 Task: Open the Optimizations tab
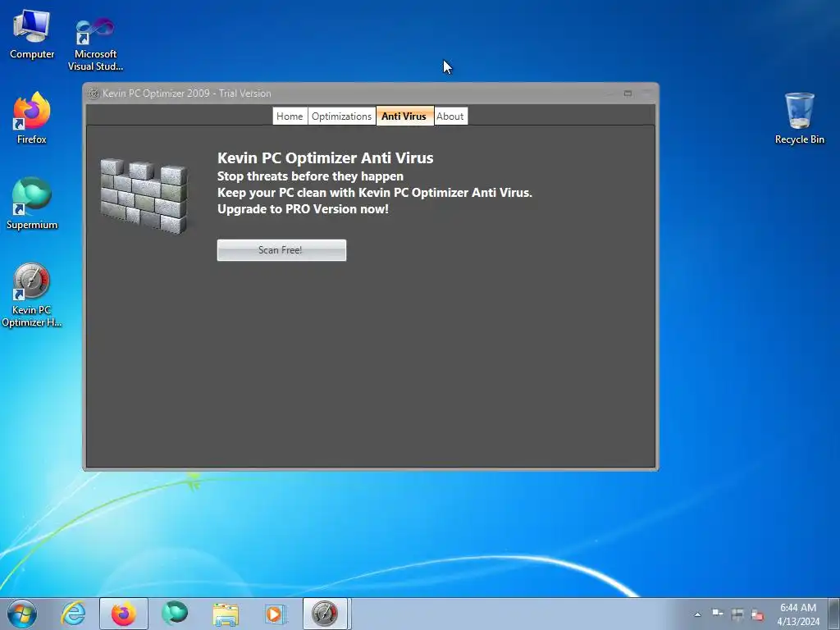pyautogui.click(x=342, y=116)
